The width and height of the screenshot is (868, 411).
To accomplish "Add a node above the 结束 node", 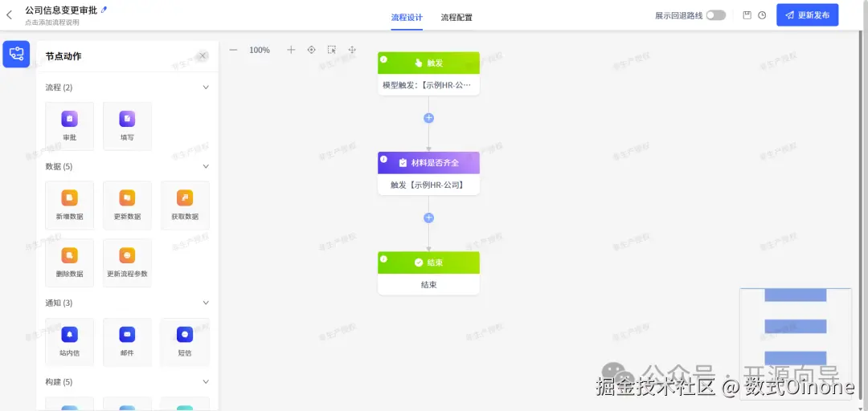I will pyautogui.click(x=428, y=218).
